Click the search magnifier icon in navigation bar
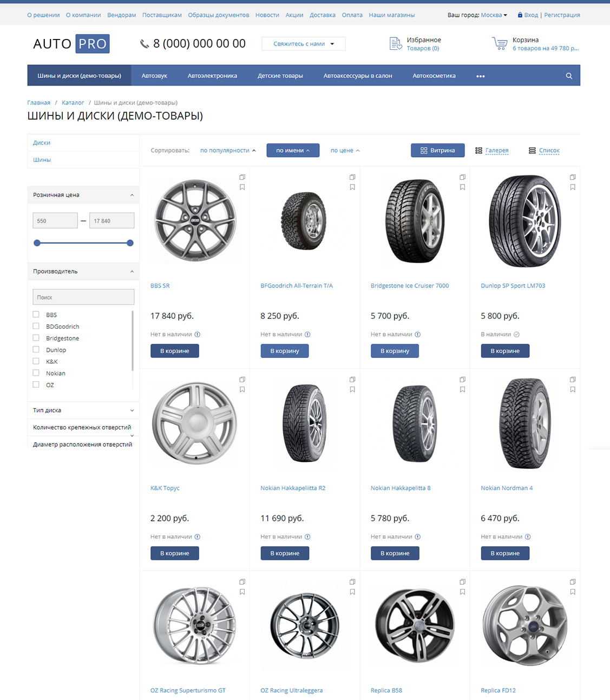The image size is (610, 700). (x=569, y=76)
